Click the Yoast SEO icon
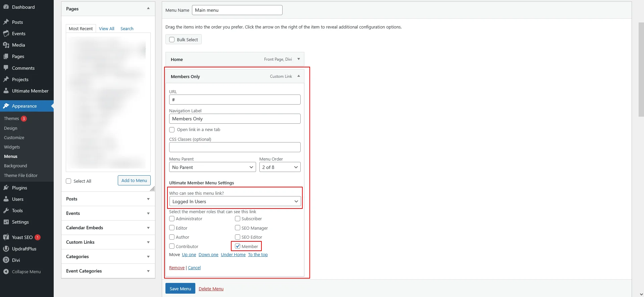The width and height of the screenshot is (644, 297). point(6,237)
